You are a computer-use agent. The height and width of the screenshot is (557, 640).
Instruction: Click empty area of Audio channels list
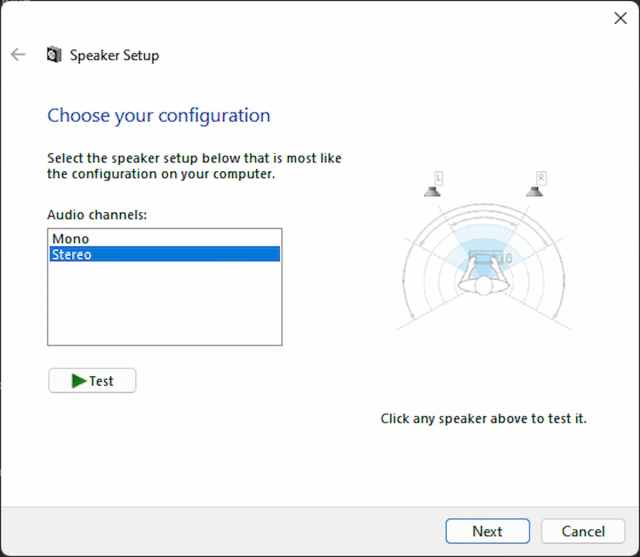tap(164, 305)
